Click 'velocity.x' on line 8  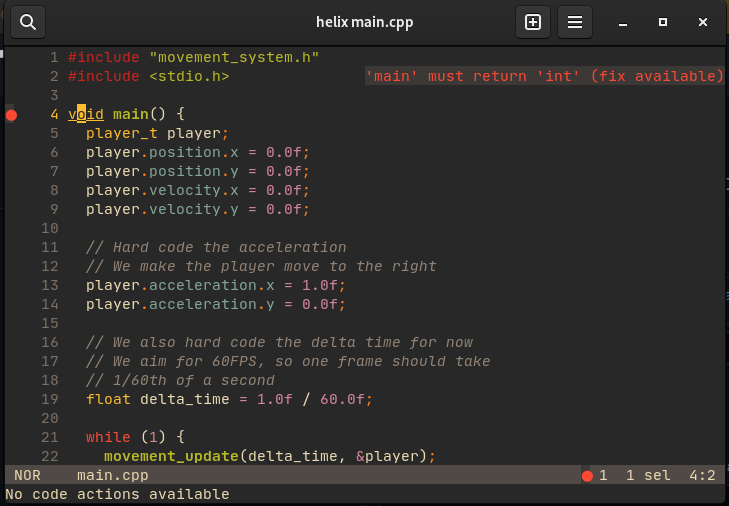click(x=193, y=190)
